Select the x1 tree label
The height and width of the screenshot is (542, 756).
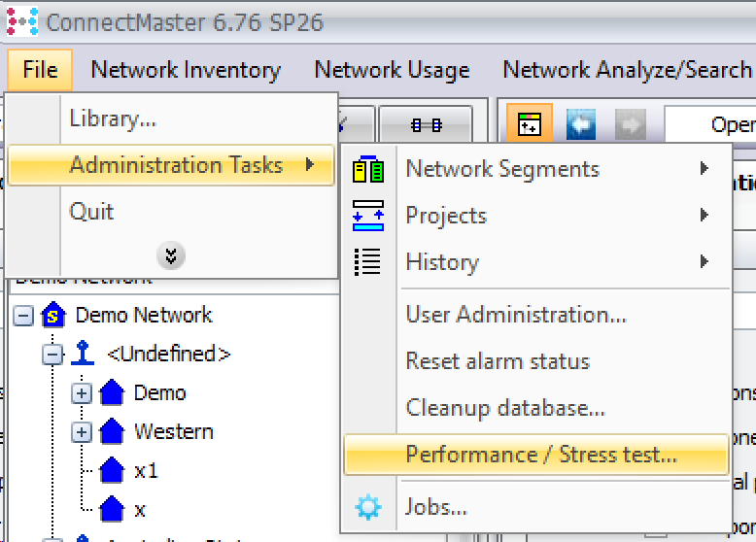click(x=146, y=470)
